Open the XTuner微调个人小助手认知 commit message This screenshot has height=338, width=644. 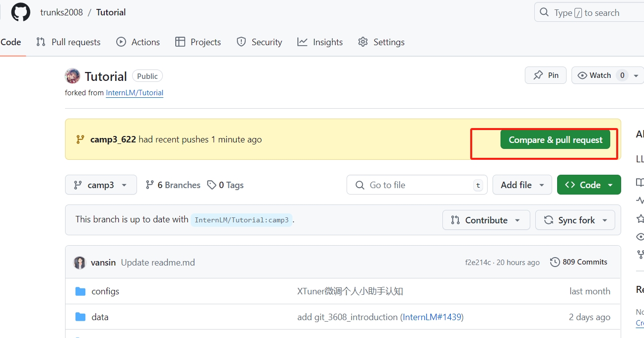pos(350,291)
